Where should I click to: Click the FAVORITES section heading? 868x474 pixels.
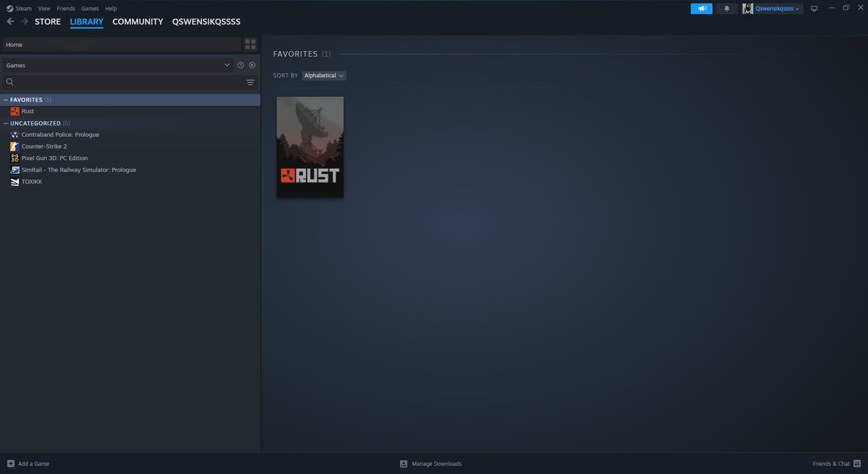coord(296,54)
